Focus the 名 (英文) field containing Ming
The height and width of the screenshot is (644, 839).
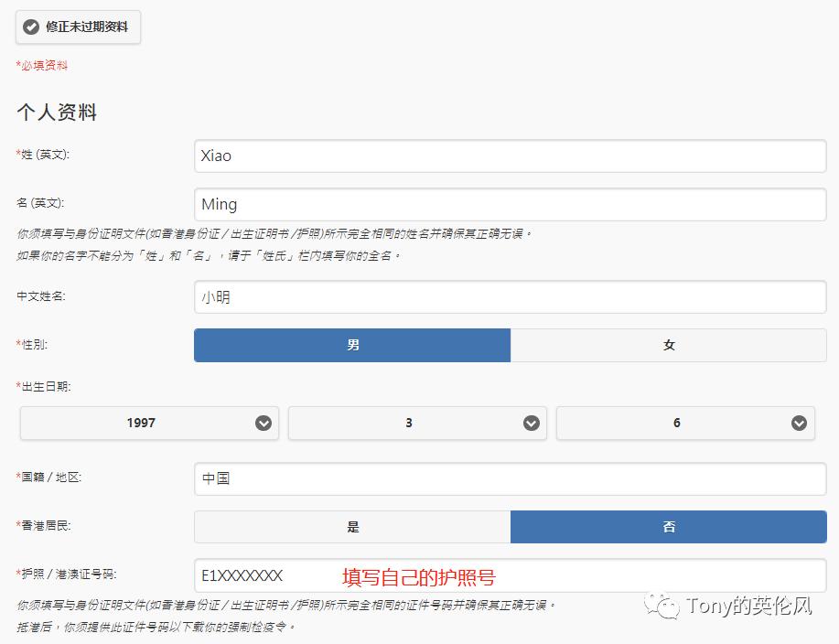point(510,204)
